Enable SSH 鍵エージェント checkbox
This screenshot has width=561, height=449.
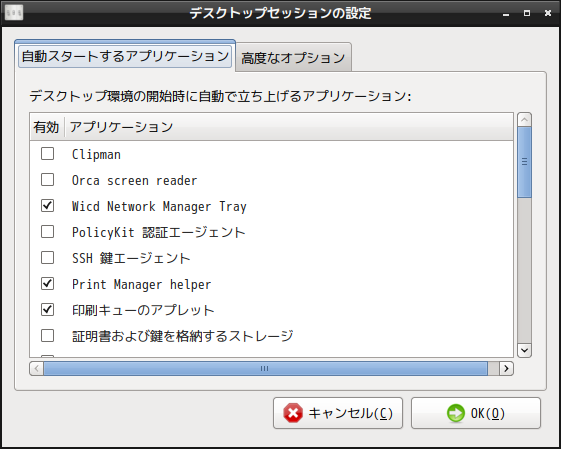(48, 258)
